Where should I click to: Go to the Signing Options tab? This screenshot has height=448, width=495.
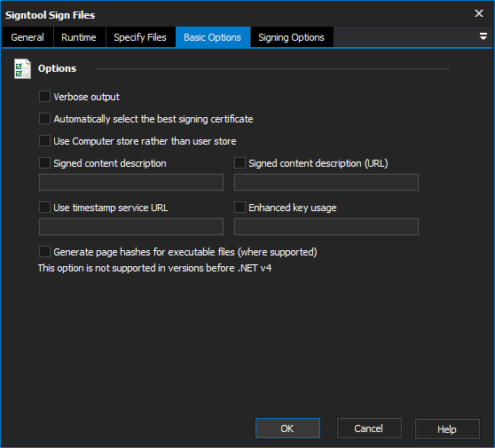291,37
